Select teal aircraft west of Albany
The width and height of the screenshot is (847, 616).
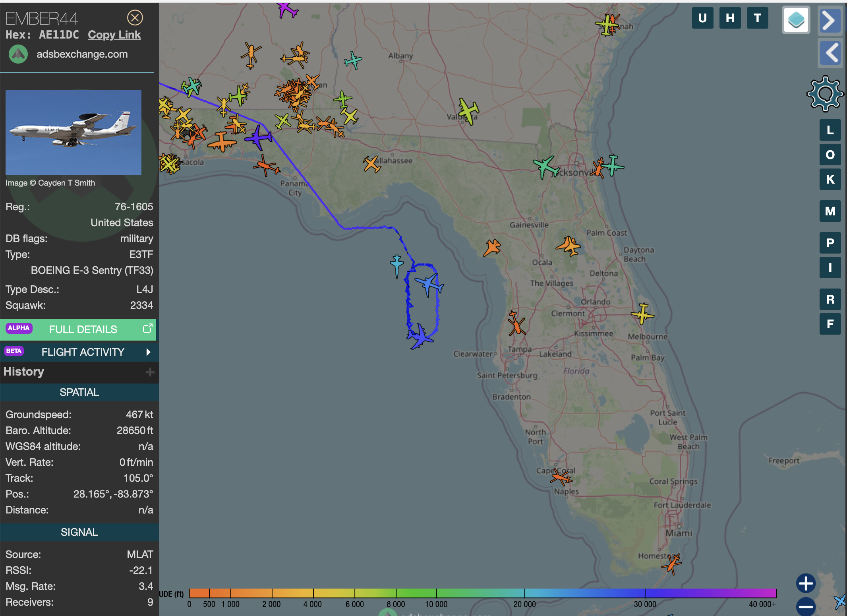pos(353,60)
